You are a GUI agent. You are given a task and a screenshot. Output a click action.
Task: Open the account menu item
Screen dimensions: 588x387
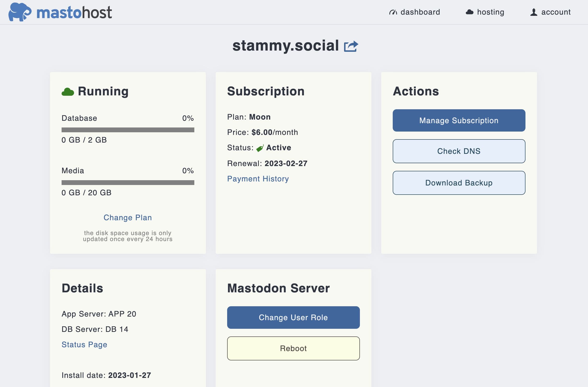[x=550, y=12]
